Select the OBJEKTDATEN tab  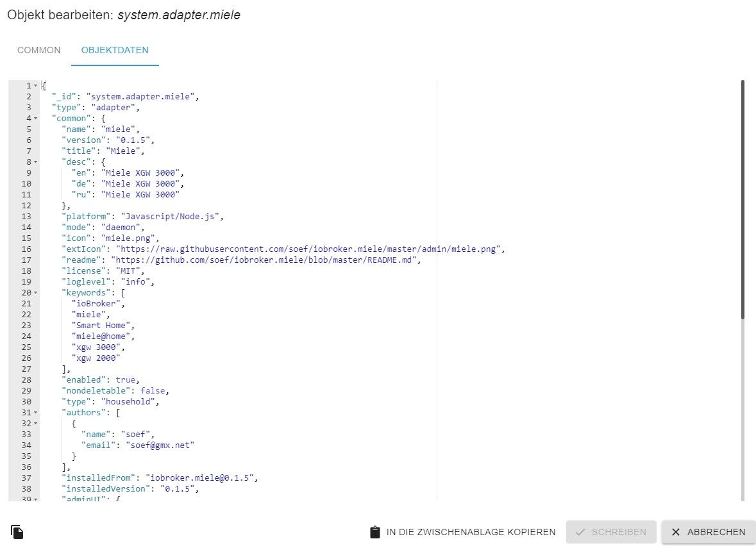tap(115, 50)
